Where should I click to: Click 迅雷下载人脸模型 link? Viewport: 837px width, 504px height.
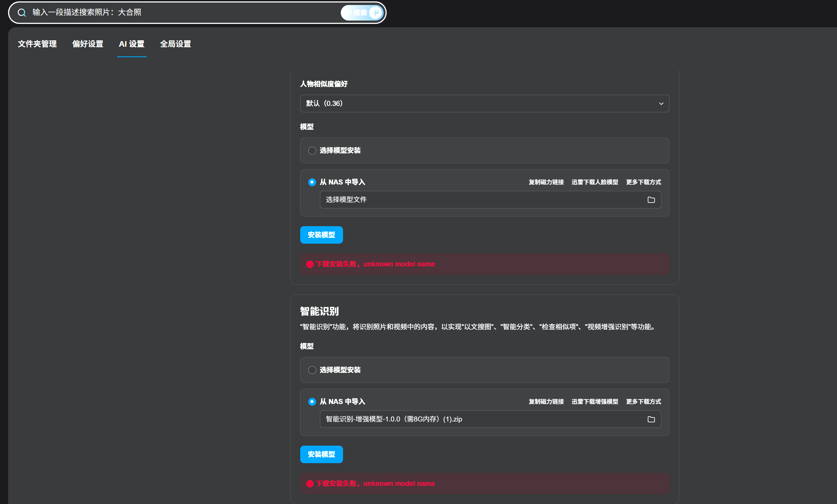[x=594, y=182]
